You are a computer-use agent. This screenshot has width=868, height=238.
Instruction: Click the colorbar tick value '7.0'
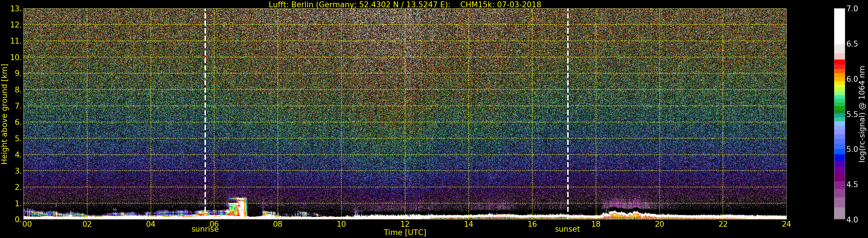[x=852, y=9]
